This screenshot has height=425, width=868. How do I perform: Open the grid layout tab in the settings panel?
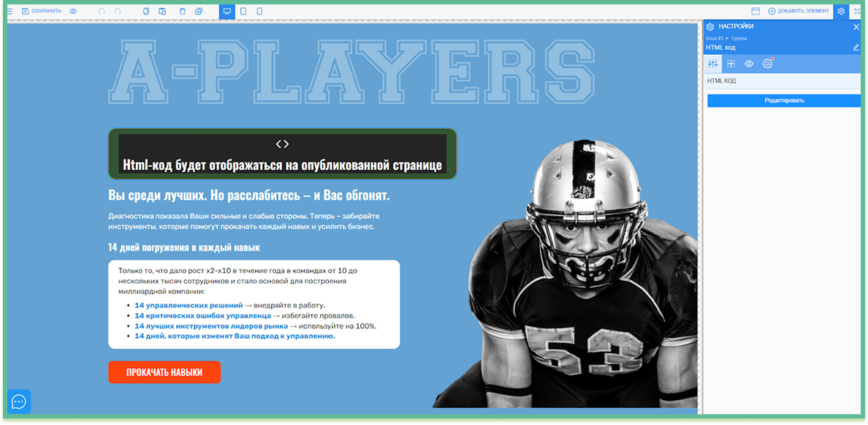731,64
